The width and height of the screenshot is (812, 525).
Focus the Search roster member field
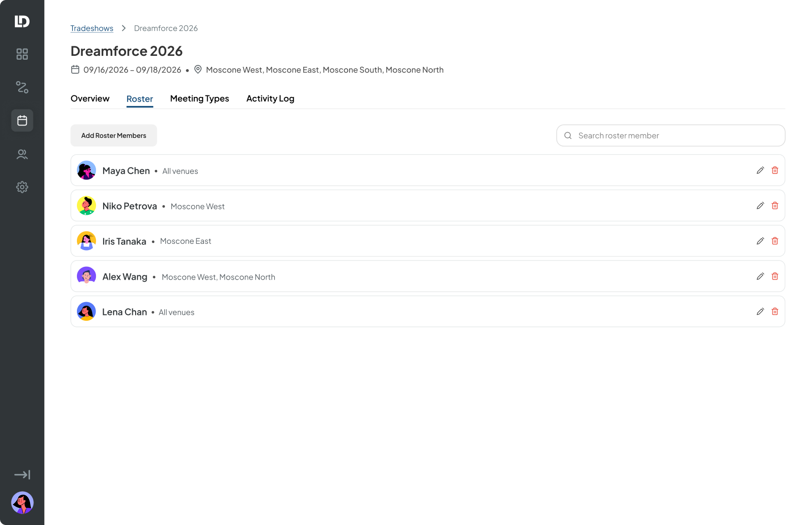(x=671, y=136)
